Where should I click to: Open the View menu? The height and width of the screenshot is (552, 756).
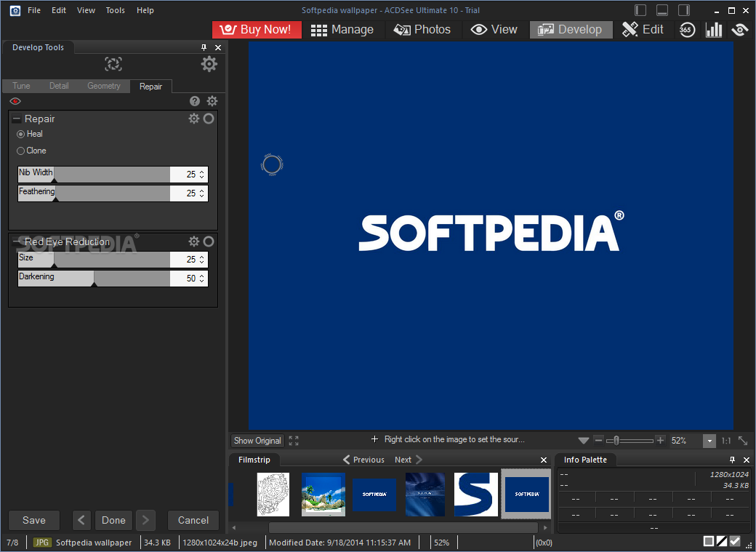[x=86, y=10]
